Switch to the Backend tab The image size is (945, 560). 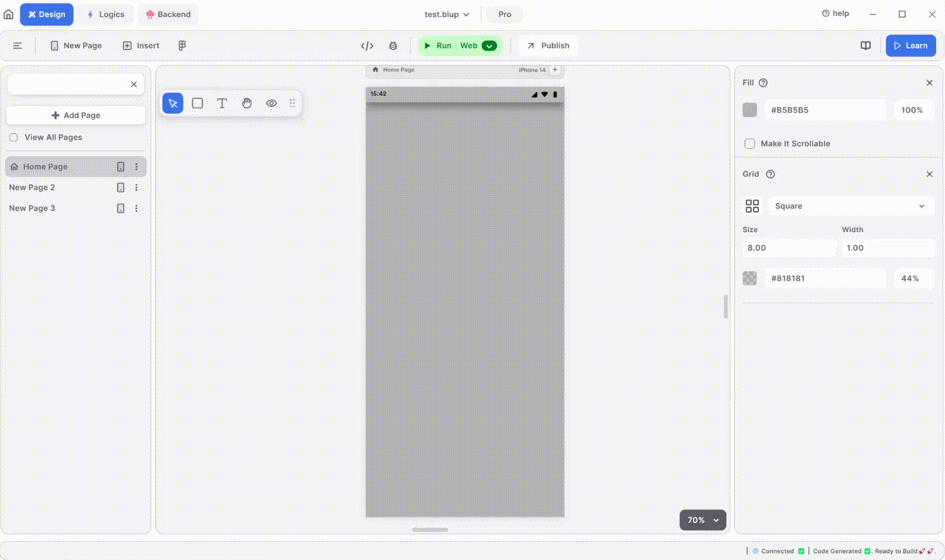pos(168,14)
